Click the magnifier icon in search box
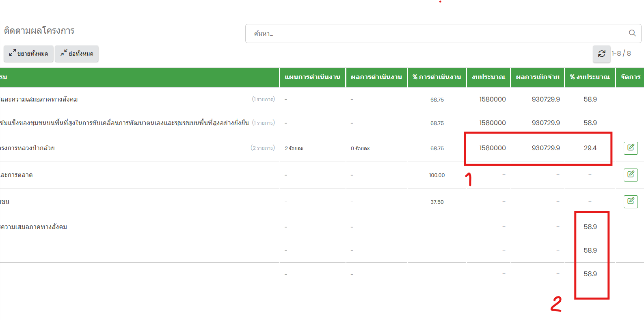The height and width of the screenshot is (320, 644). tap(632, 33)
